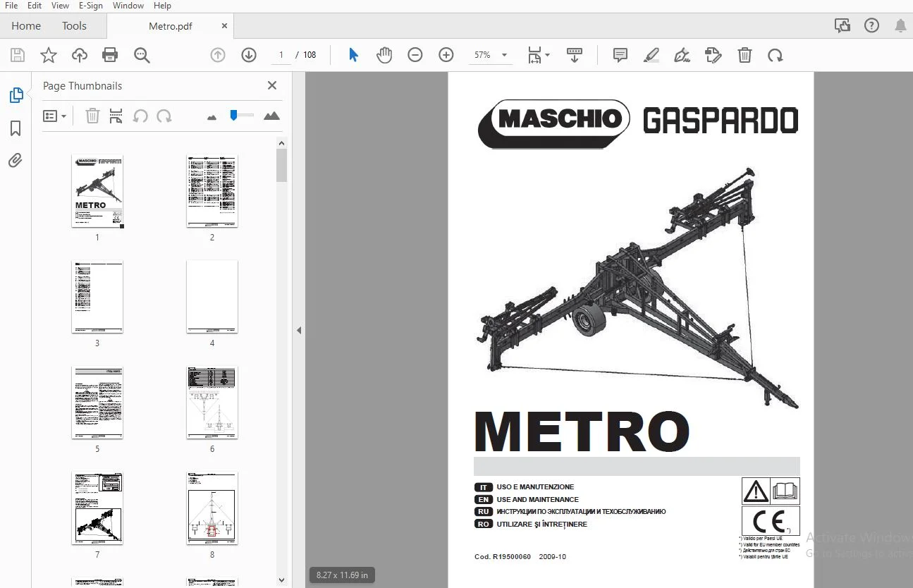Image resolution: width=913 pixels, height=588 pixels.
Task: Open the Bookmarks sidebar panel
Action: [x=16, y=128]
